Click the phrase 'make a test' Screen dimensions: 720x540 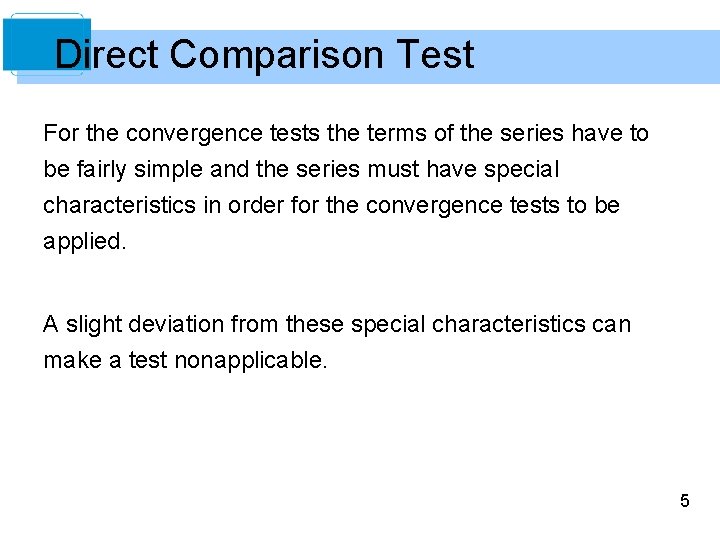tap(105, 360)
